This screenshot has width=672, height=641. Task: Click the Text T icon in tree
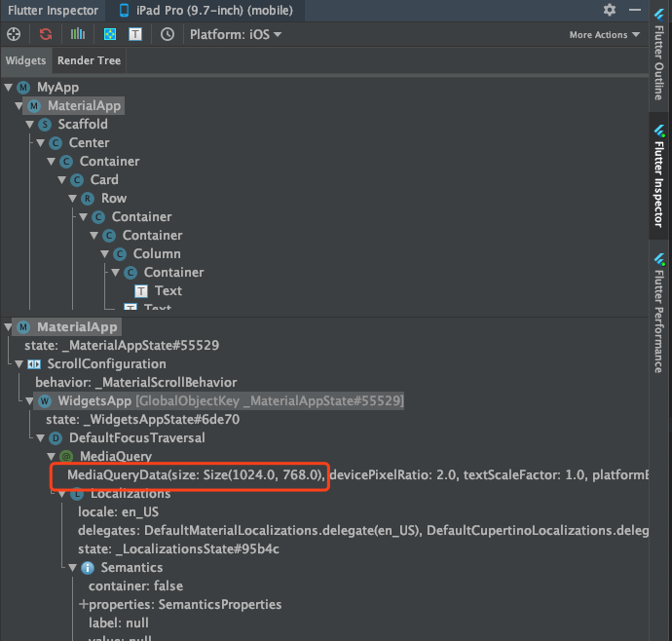pos(141,291)
